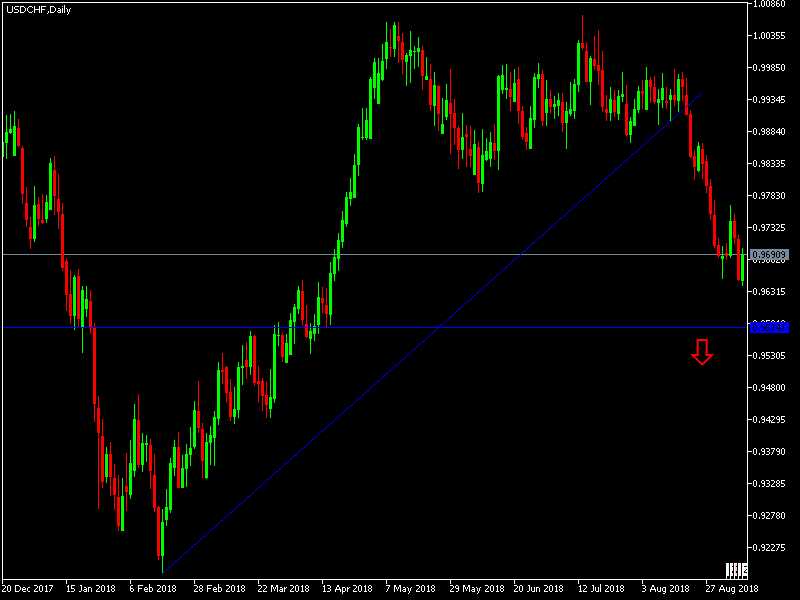Screen dimensions: 800x600
Task: Click the 15 Jan 2018 date label
Action: point(91,588)
